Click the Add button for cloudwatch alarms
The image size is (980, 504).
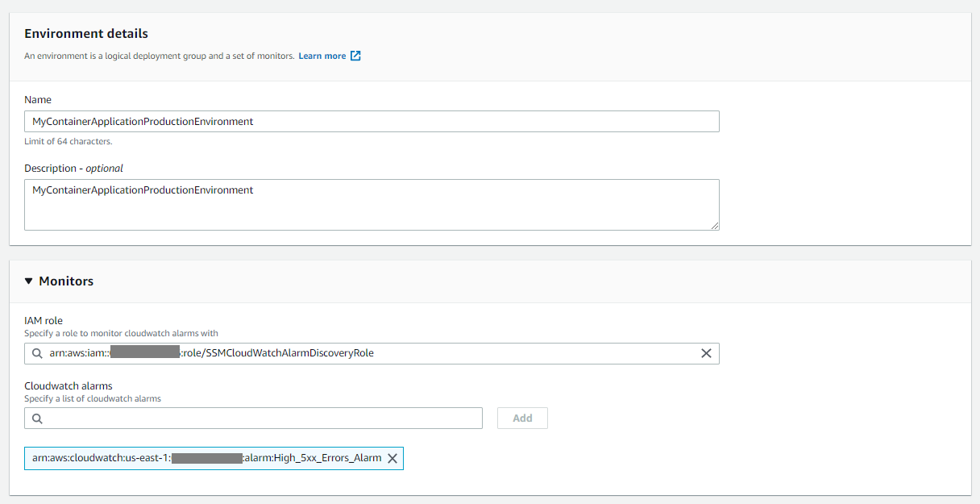[521, 418]
